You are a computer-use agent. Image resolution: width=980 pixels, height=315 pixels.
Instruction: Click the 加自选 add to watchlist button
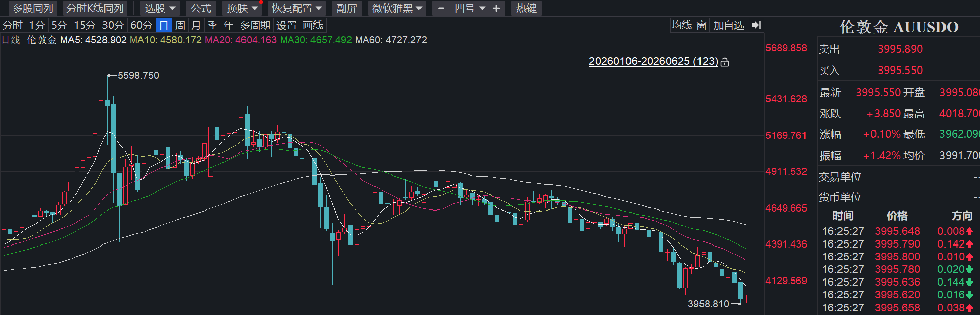(x=729, y=25)
